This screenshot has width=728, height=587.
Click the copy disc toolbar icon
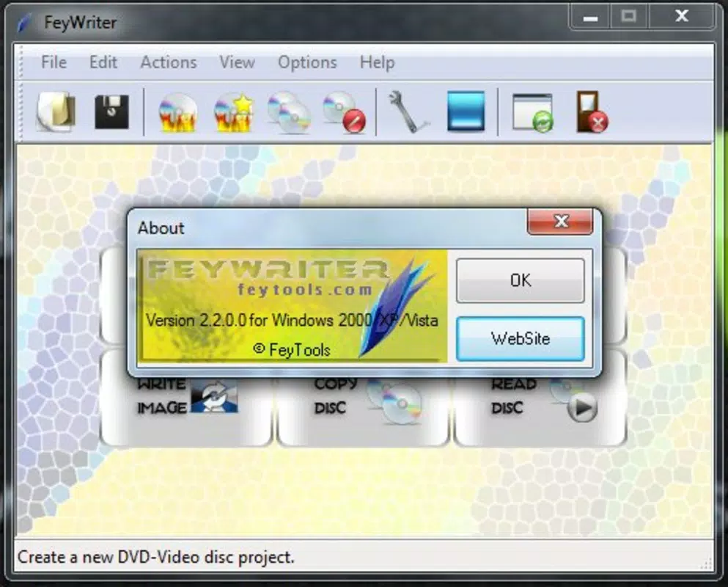point(290,112)
